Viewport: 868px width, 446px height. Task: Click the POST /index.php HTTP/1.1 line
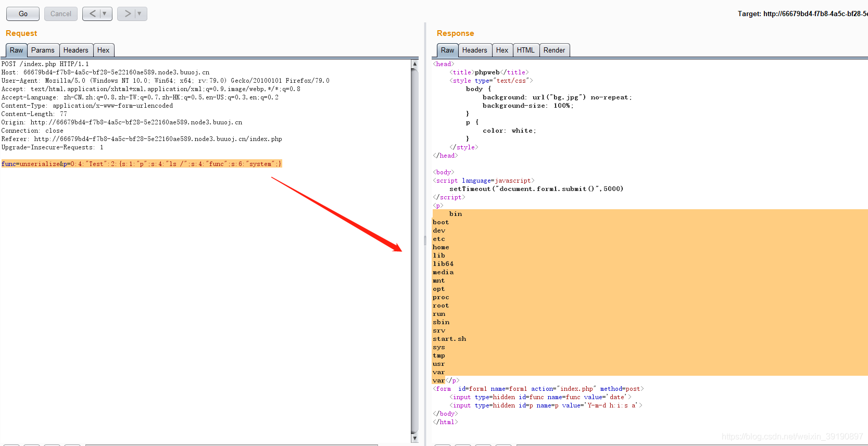tap(45, 64)
